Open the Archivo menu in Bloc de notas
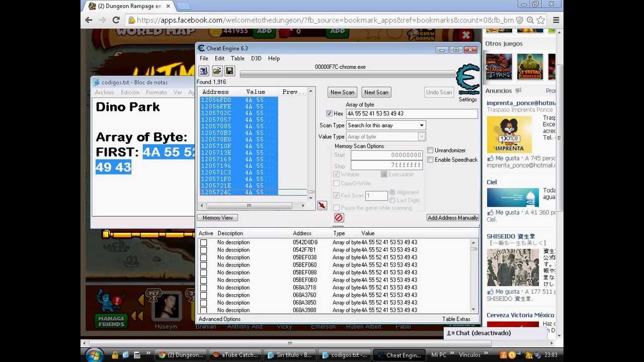Image resolution: width=644 pixels, height=362 pixels. click(x=105, y=93)
